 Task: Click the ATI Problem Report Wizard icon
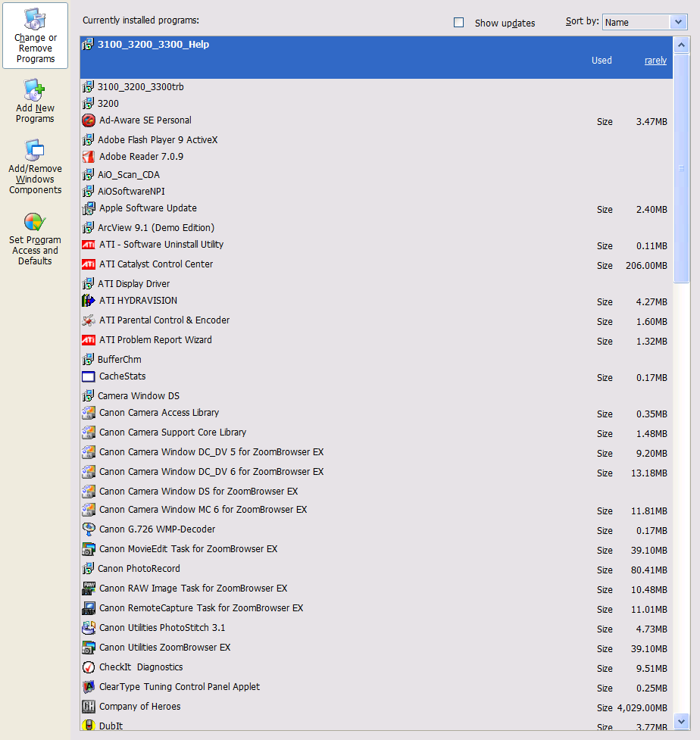click(x=89, y=340)
